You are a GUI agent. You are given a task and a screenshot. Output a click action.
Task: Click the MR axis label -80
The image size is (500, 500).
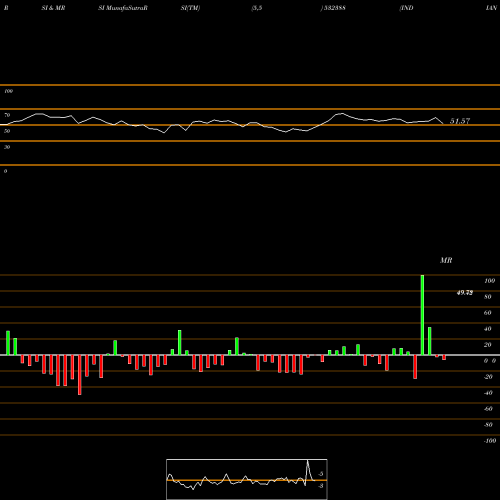click(x=488, y=425)
